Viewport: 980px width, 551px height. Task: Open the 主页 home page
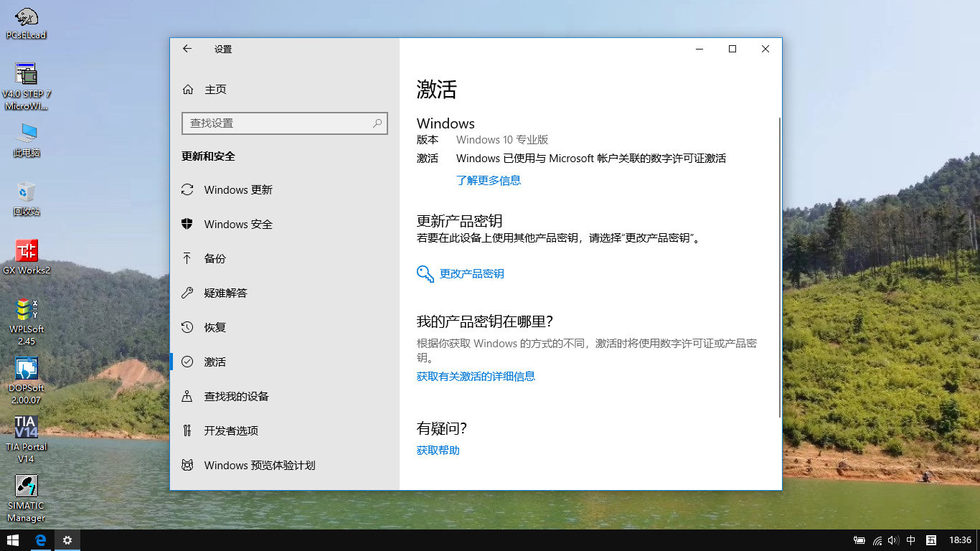coord(215,90)
